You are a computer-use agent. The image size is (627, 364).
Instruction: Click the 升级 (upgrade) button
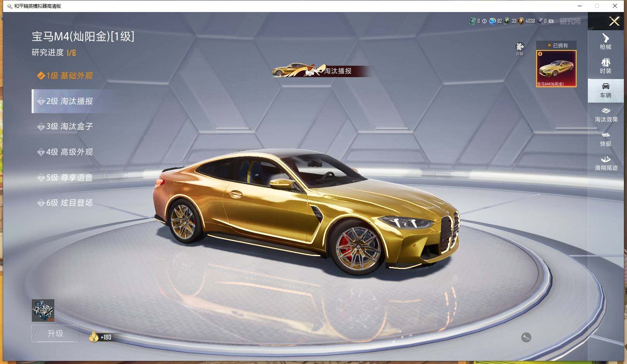coord(55,333)
